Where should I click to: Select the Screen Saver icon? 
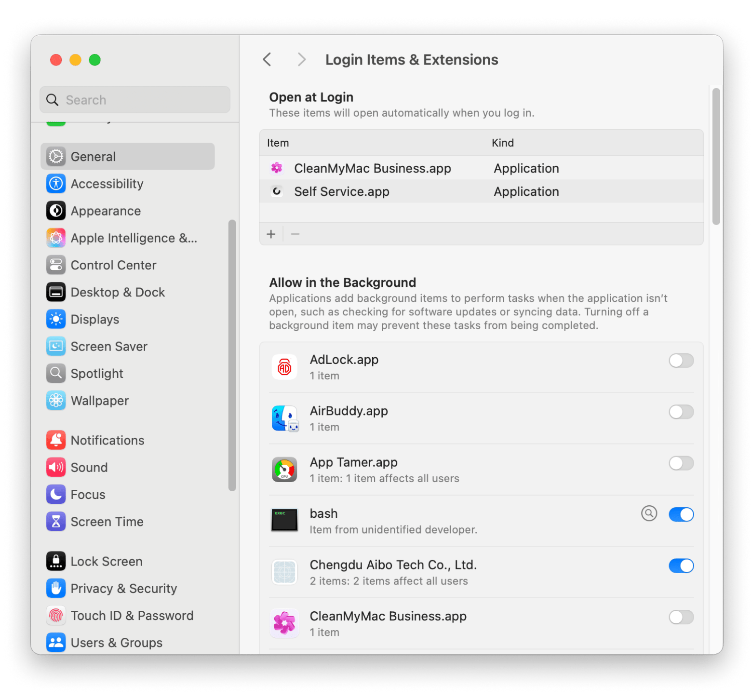56,346
